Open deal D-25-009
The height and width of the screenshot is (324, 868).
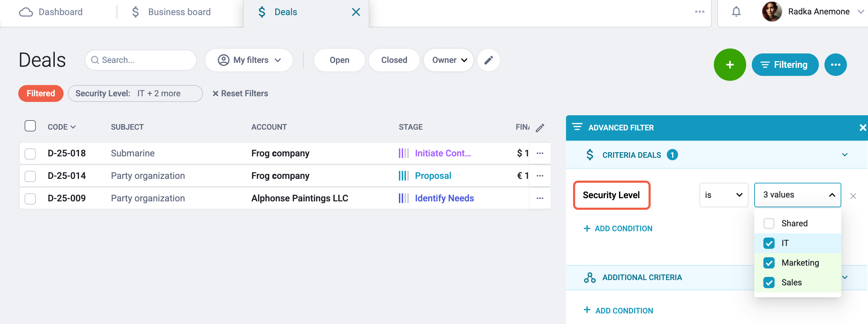67,198
